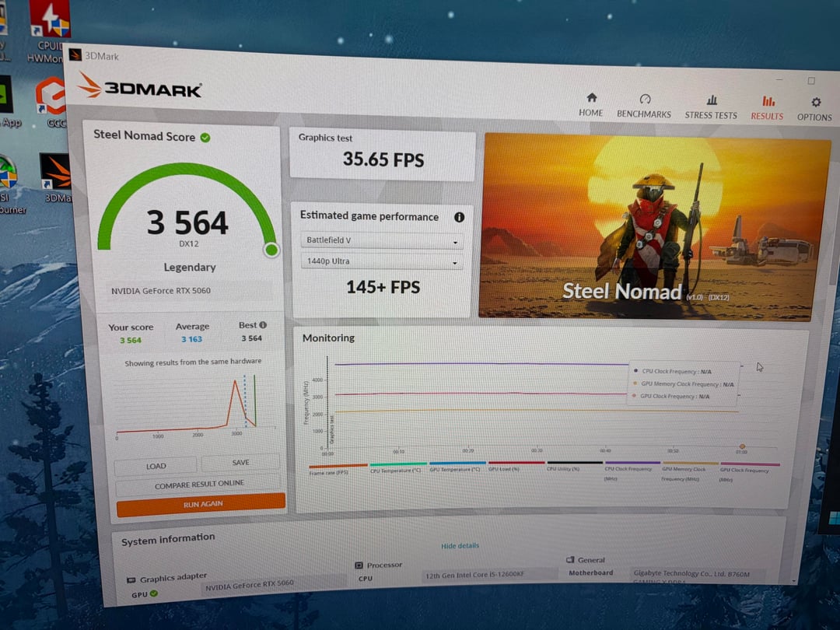Go to the Home page
Viewport: 840px width, 630px height.
tap(591, 105)
